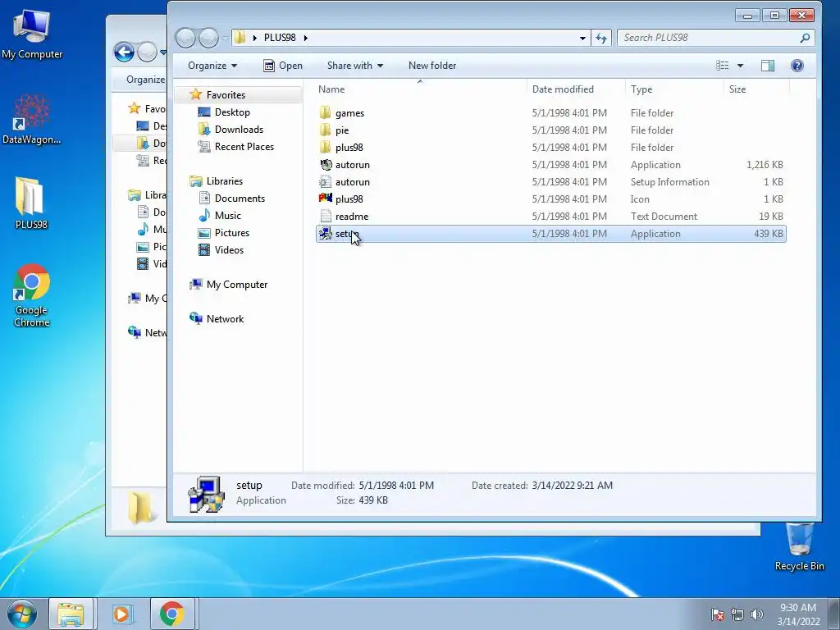Select Recent Places in the navigation pane
The image size is (840, 630).
244,146
